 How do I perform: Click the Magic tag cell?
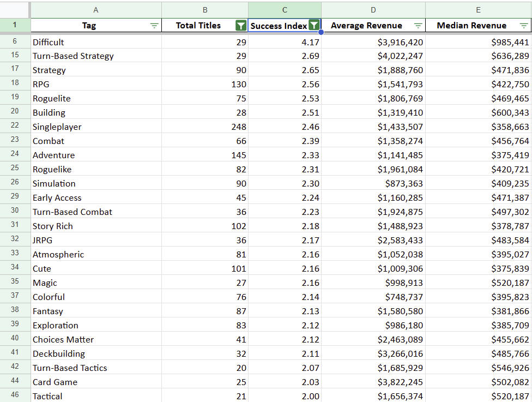coord(96,283)
